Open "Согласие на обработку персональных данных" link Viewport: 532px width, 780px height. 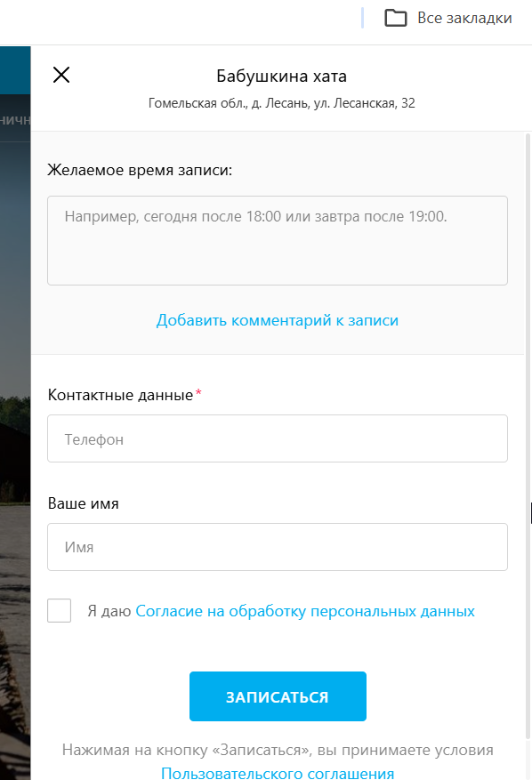coord(305,611)
